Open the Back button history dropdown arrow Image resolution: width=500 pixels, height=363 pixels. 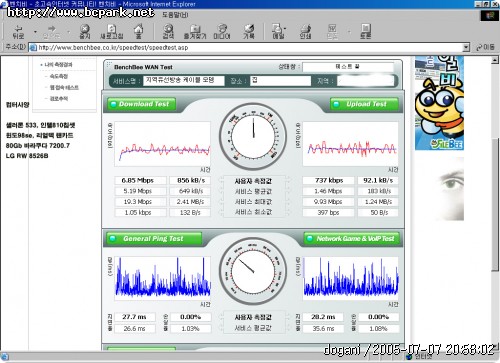(x=35, y=32)
